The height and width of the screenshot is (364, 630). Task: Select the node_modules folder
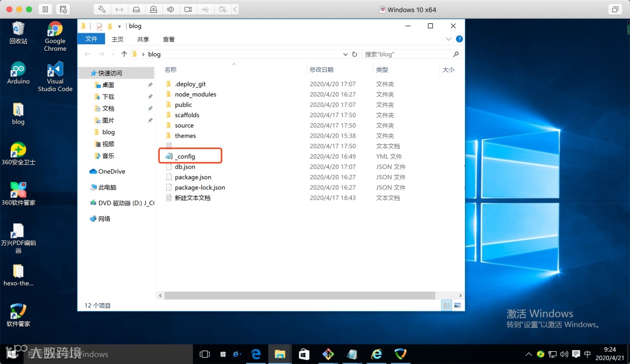(x=195, y=94)
